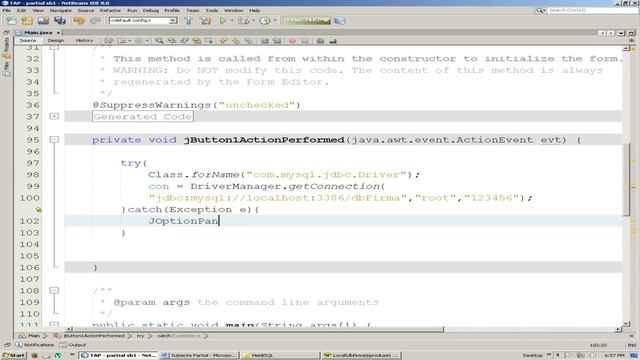The height and width of the screenshot is (360, 640).
Task: Click the Undo arrow icon
Action: (79, 20)
